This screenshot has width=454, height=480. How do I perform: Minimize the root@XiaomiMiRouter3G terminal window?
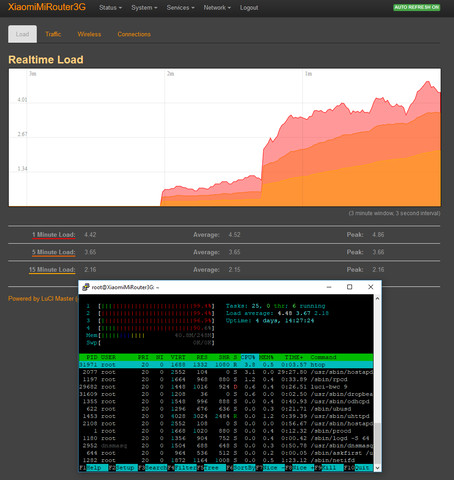[329, 287]
